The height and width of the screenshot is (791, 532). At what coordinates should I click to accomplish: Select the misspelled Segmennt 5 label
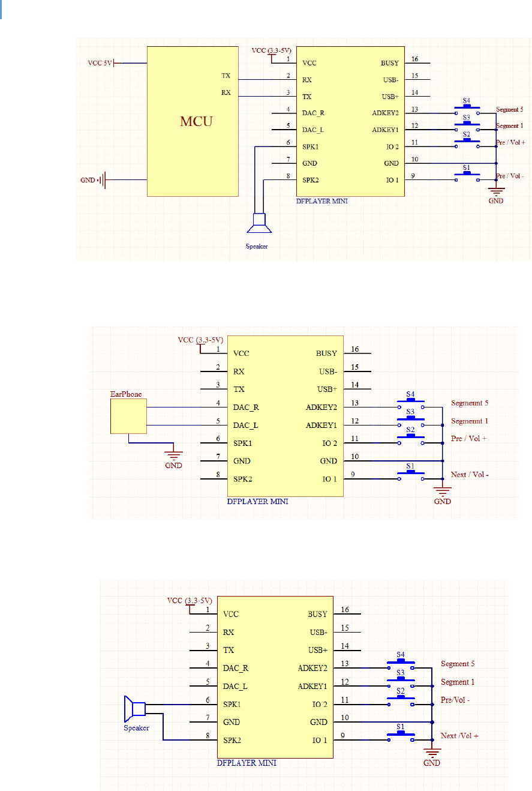[470, 403]
